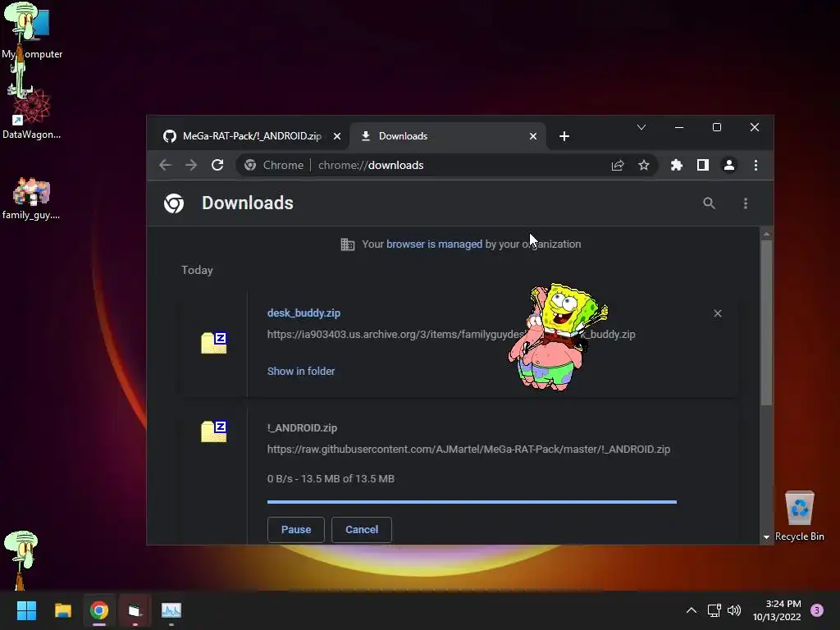Click the '13.5 MB of 13.5 MB' status
840x630 pixels.
(348, 478)
